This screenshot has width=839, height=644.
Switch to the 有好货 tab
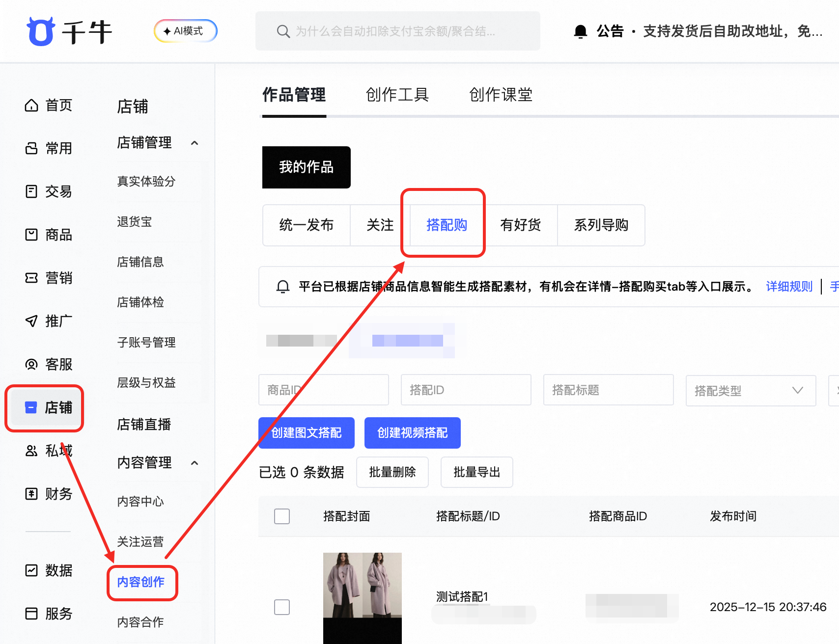coord(520,225)
